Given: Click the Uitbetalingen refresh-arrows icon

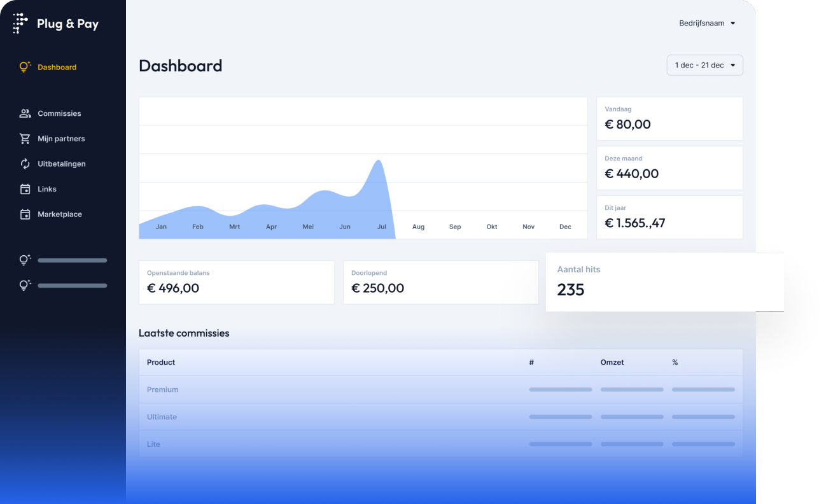Looking at the screenshot, I should click(x=25, y=164).
